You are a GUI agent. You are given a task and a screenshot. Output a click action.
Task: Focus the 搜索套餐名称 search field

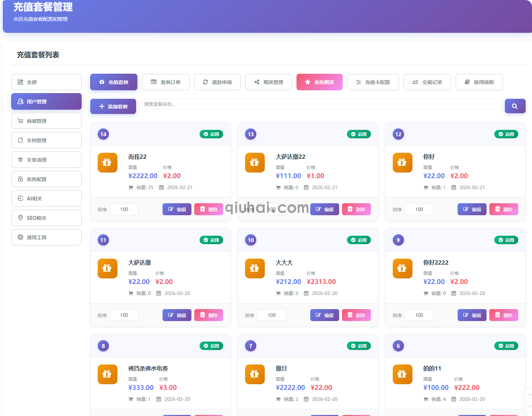click(322, 104)
